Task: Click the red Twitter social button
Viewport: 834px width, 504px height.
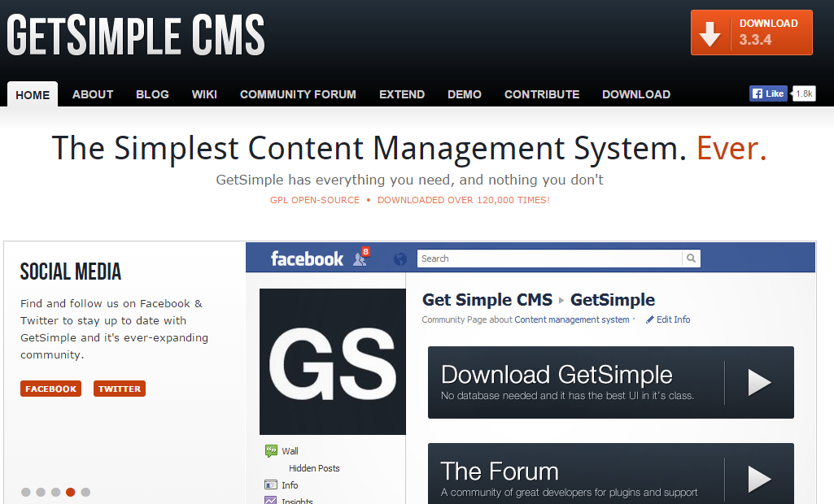Action: tap(119, 389)
